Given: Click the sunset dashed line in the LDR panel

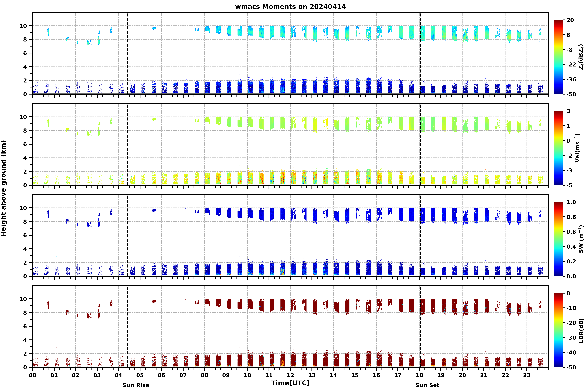Looking at the screenshot, I should pos(420,326).
